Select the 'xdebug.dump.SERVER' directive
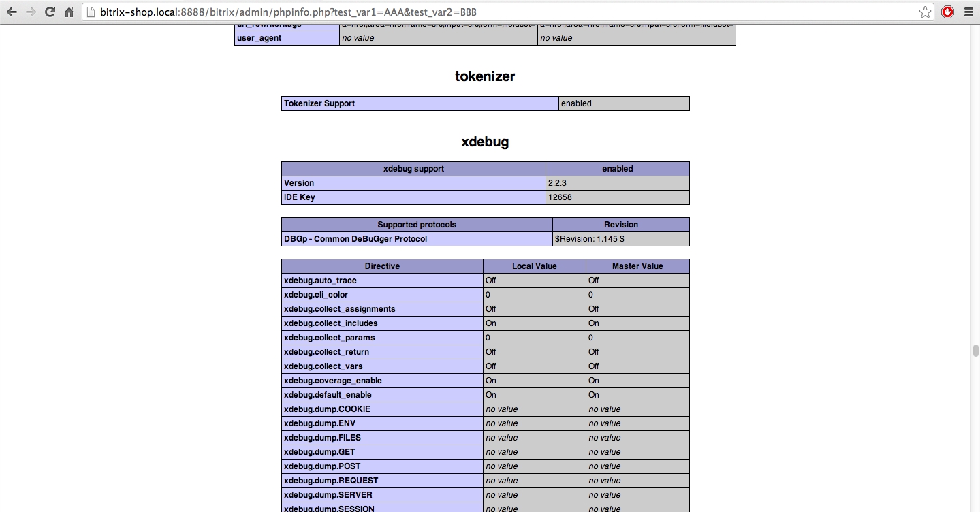The width and height of the screenshot is (980, 512). [x=382, y=495]
